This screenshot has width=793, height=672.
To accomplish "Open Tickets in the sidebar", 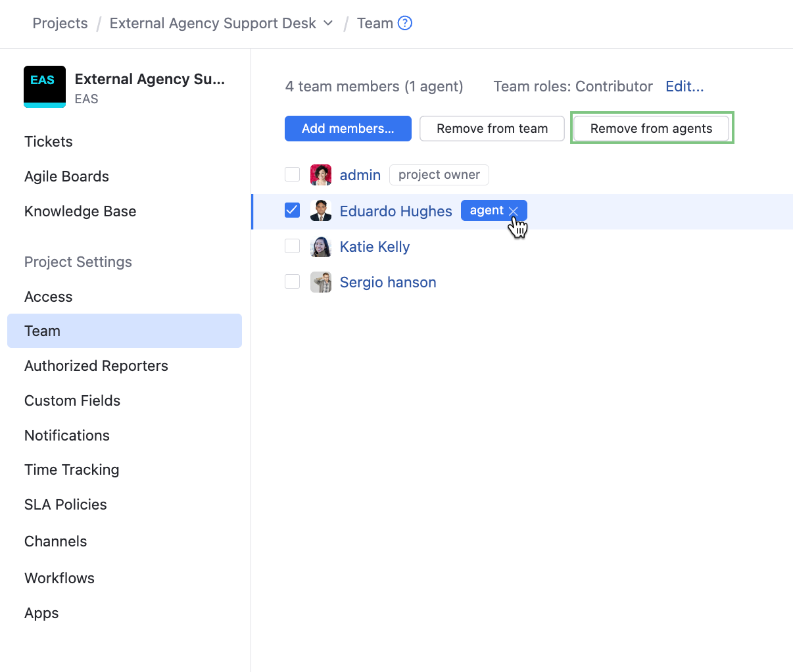I will (49, 141).
